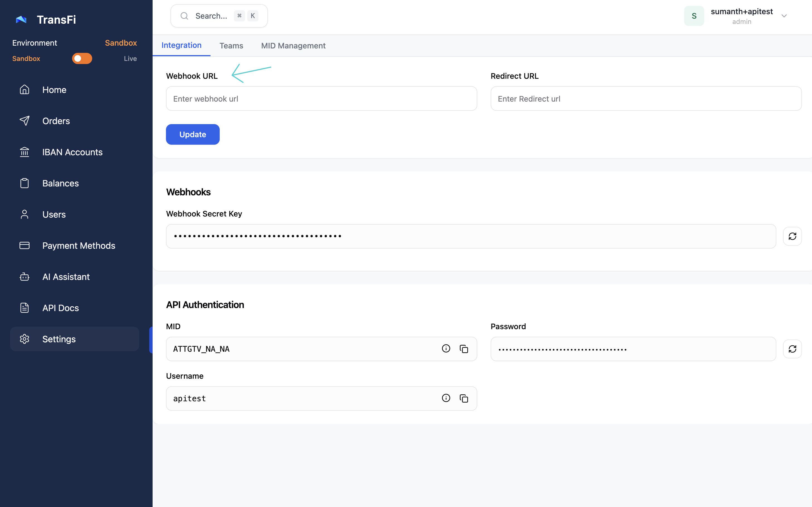812x507 pixels.
Task: Focus the Enter Redirect url field
Action: pos(646,99)
